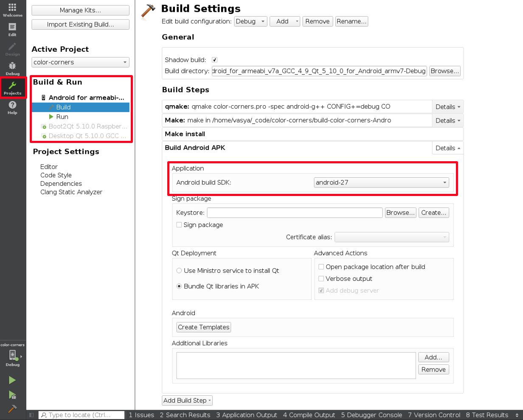
Task: Switch to Edit mode
Action: (13, 29)
